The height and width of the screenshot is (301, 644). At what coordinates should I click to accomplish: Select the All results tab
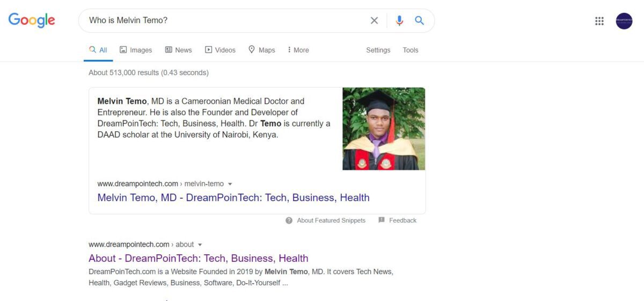point(98,50)
